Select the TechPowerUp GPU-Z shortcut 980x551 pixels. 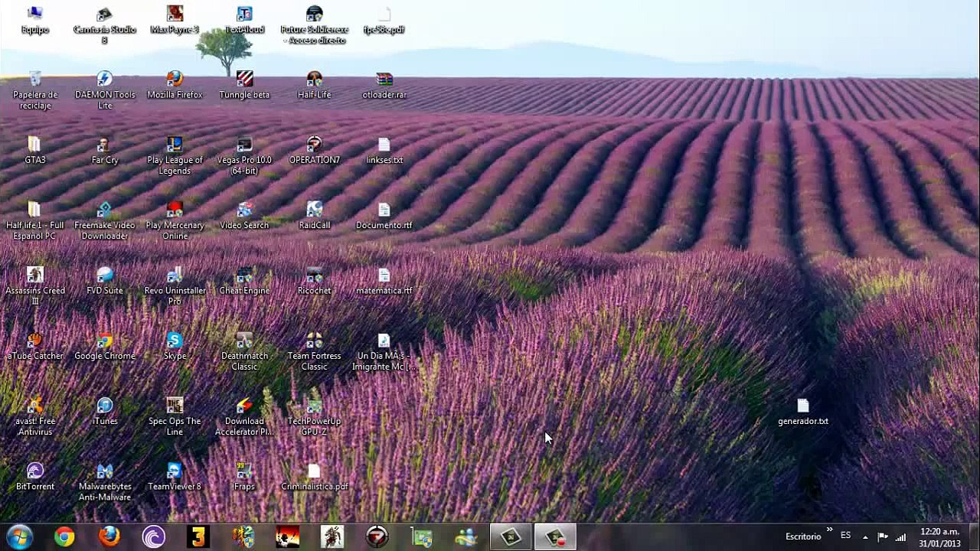pos(314,416)
